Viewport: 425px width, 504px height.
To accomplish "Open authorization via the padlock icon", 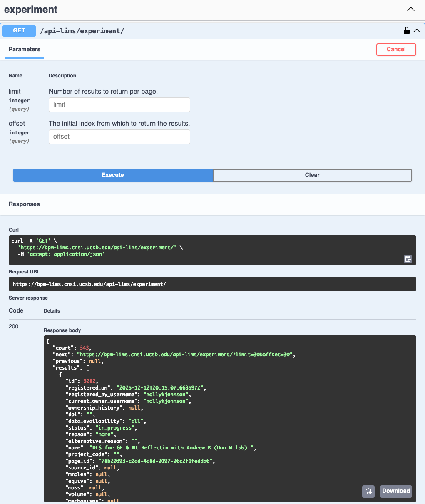I will point(406,30).
